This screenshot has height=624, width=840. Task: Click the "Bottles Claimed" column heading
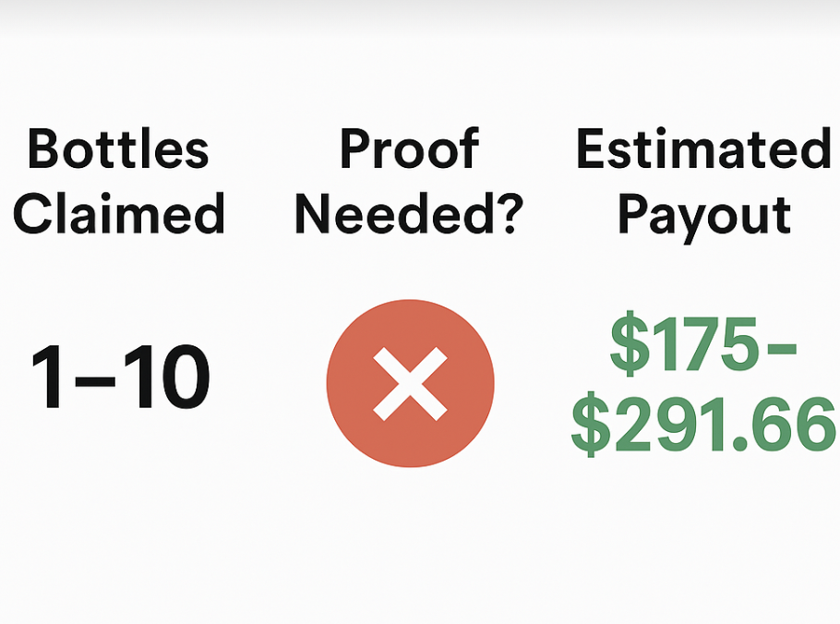[x=118, y=182]
